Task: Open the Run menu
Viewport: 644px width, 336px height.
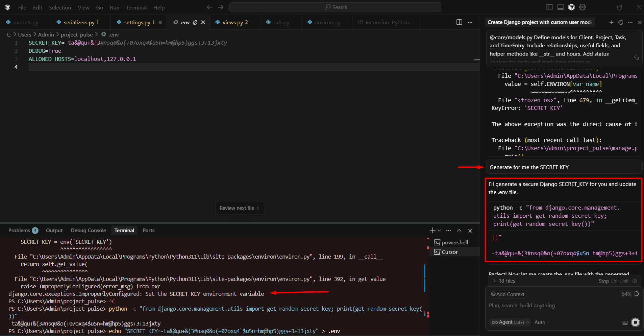Action: point(115,7)
